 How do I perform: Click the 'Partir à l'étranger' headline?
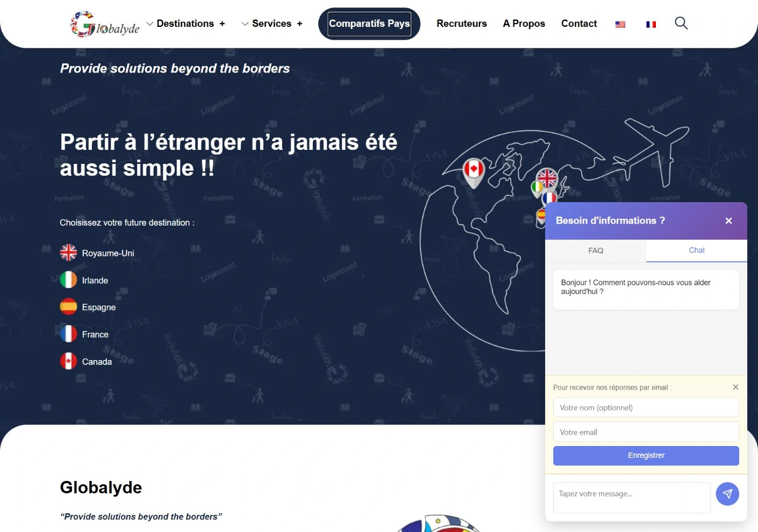[228, 155]
